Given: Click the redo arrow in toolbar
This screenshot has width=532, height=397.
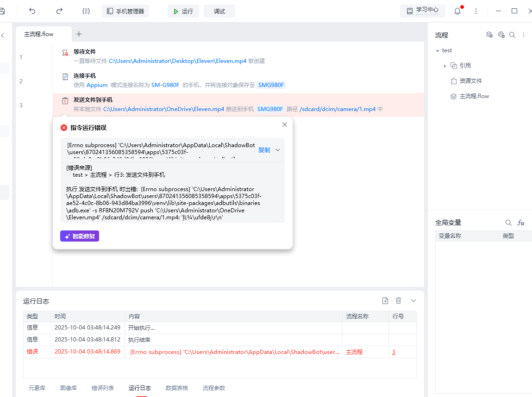Looking at the screenshot, I should pyautogui.click(x=59, y=11).
